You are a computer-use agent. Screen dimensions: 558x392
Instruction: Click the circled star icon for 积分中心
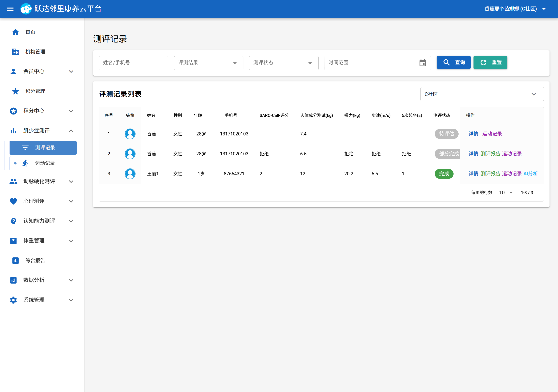tap(13, 111)
